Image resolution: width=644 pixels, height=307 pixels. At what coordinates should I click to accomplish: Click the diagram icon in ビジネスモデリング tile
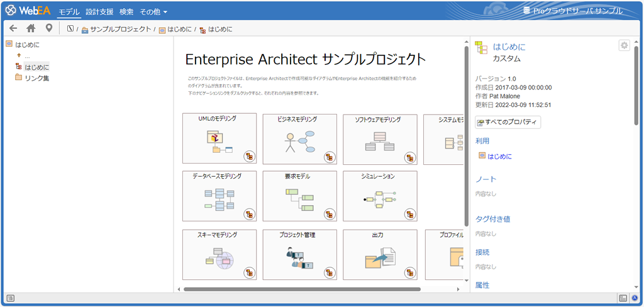click(x=330, y=157)
